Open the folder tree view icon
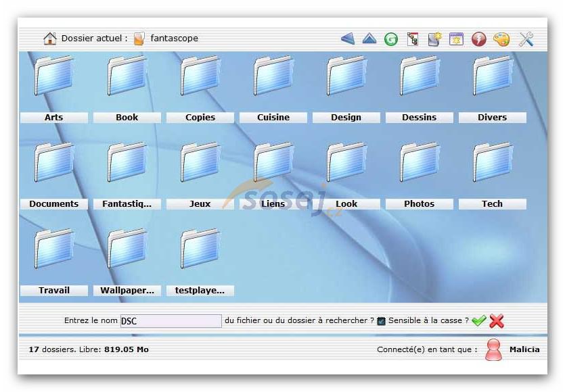This screenshot has height=392, width=565. coord(412,39)
